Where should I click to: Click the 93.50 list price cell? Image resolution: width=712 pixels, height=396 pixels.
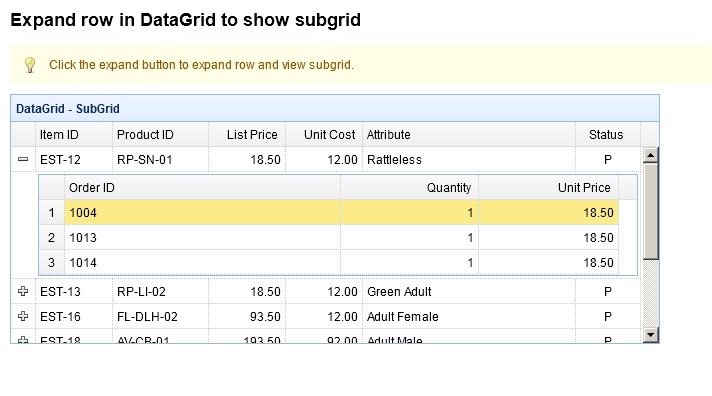point(247,316)
